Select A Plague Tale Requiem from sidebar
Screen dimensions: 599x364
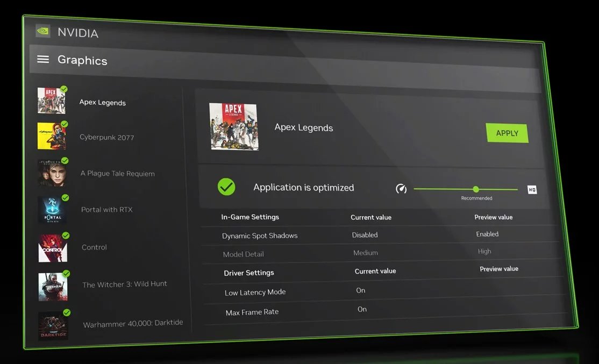coord(117,173)
